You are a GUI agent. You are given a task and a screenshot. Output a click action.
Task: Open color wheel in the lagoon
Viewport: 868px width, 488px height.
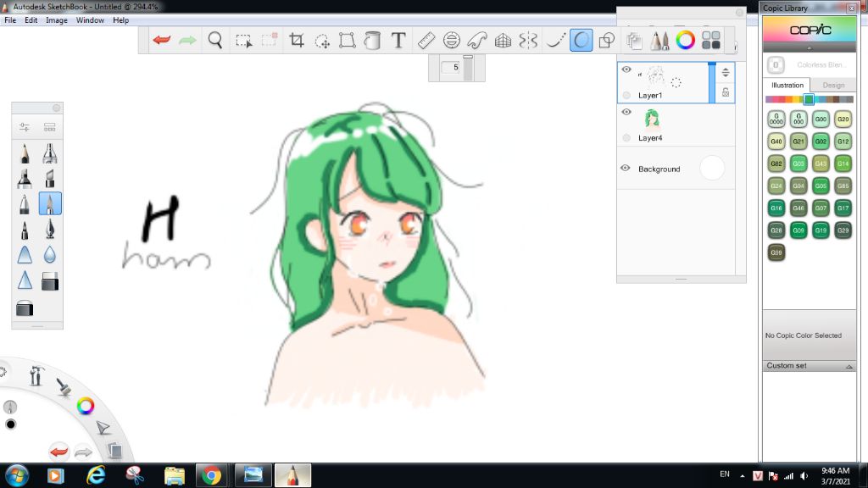click(x=86, y=406)
